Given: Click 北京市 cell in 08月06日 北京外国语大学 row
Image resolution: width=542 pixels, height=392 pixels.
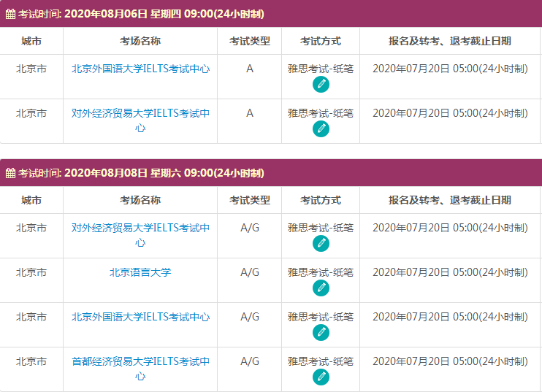Looking at the screenshot, I should pyautogui.click(x=31, y=69).
